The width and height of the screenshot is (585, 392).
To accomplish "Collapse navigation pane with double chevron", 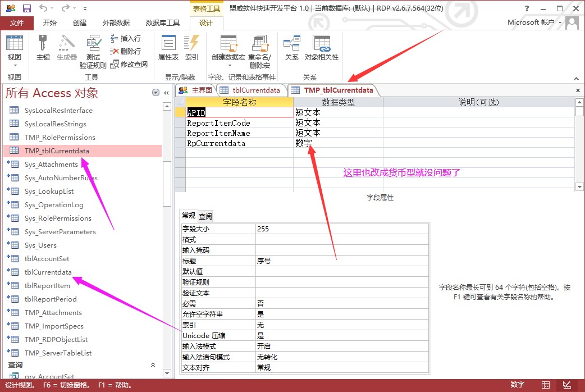I will (x=166, y=93).
